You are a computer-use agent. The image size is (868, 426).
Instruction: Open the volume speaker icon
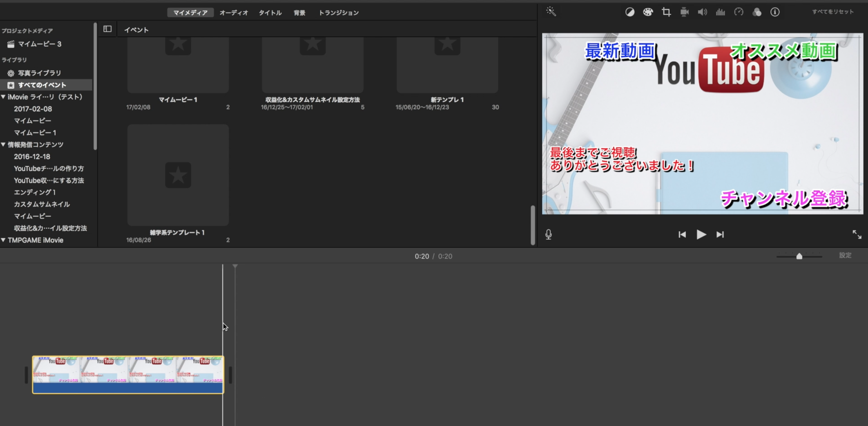point(702,12)
